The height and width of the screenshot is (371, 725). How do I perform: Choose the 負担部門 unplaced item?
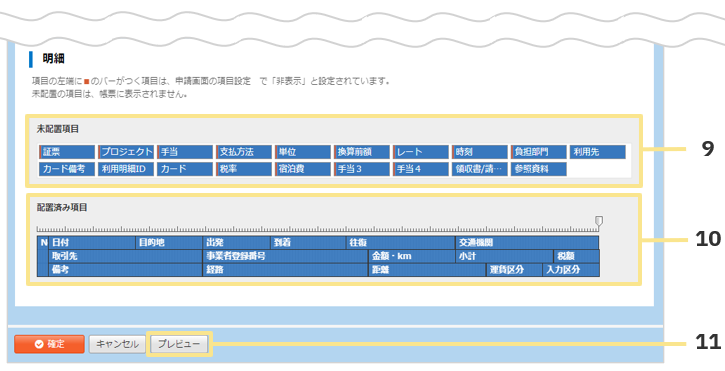[539, 152]
